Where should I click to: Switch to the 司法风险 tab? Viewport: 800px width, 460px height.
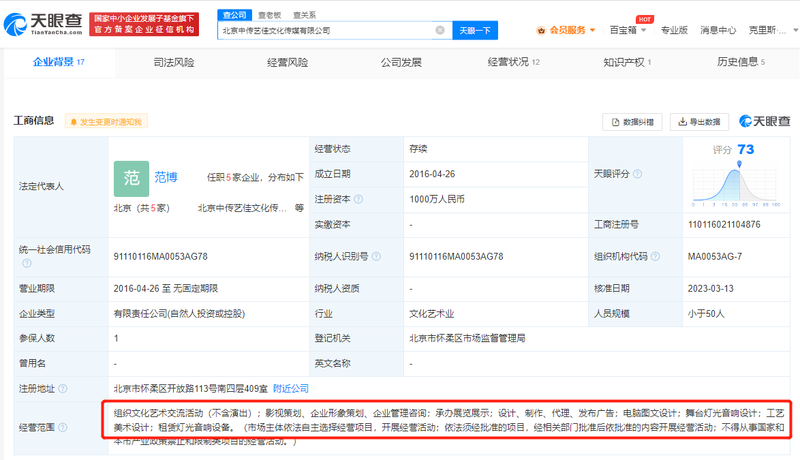click(174, 62)
